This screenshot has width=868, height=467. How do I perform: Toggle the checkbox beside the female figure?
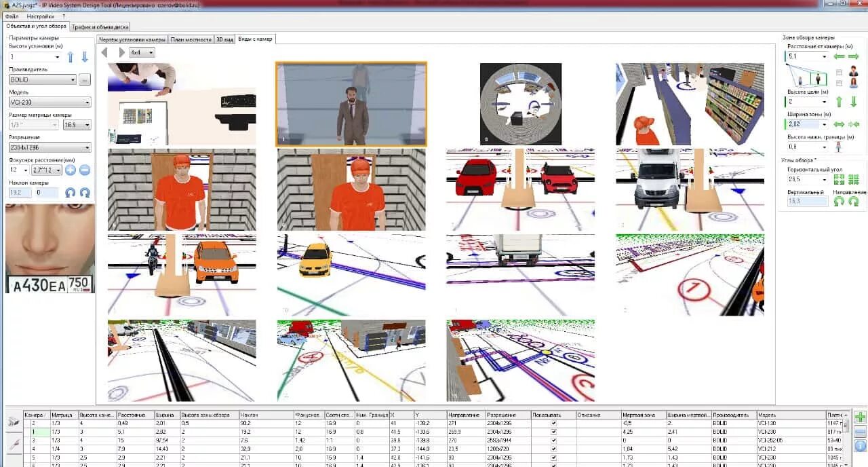click(x=840, y=83)
